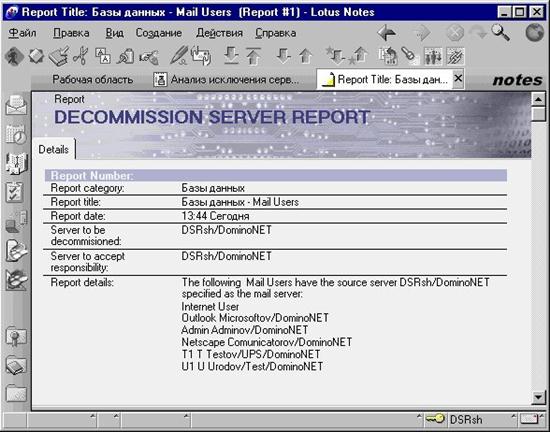
Task: Click the vertical scrollbar up arrow
Action: [538, 100]
